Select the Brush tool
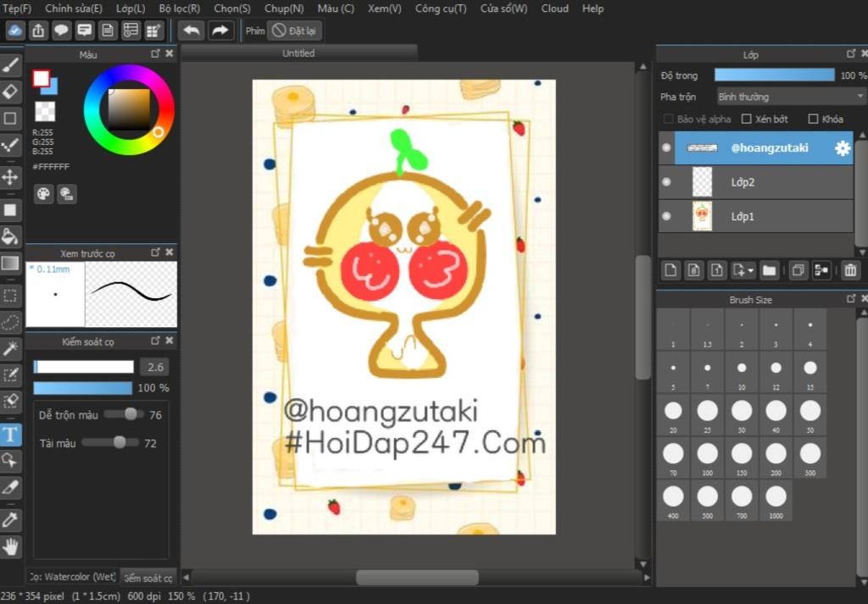Viewport: 868px width, 604px height. 10,65
